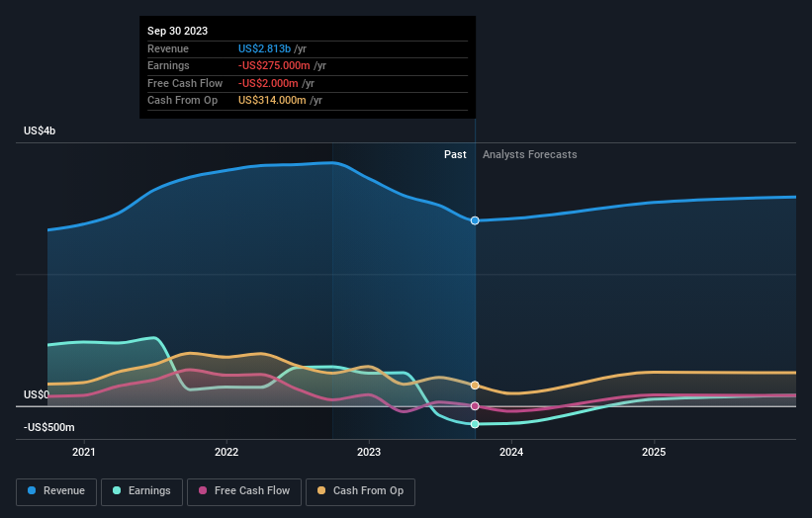Screen dimensions: 812x518
Task: Click the US$0 y-axis label
Action: 37,394
